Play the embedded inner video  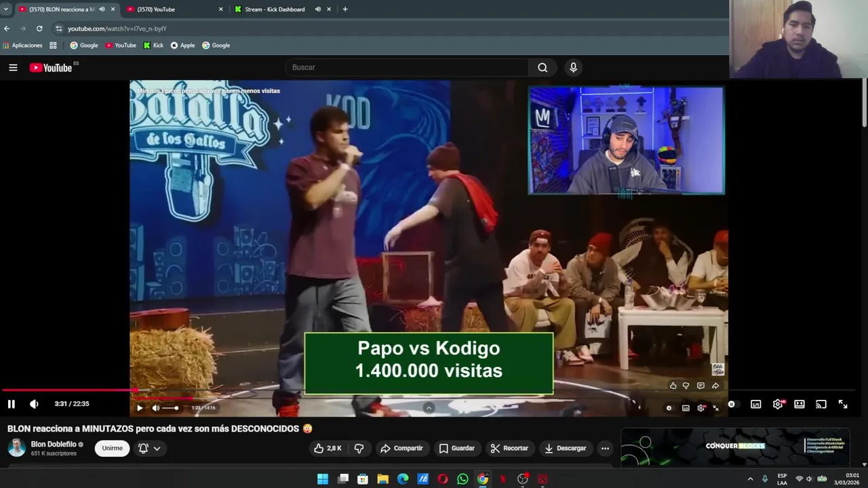point(140,408)
